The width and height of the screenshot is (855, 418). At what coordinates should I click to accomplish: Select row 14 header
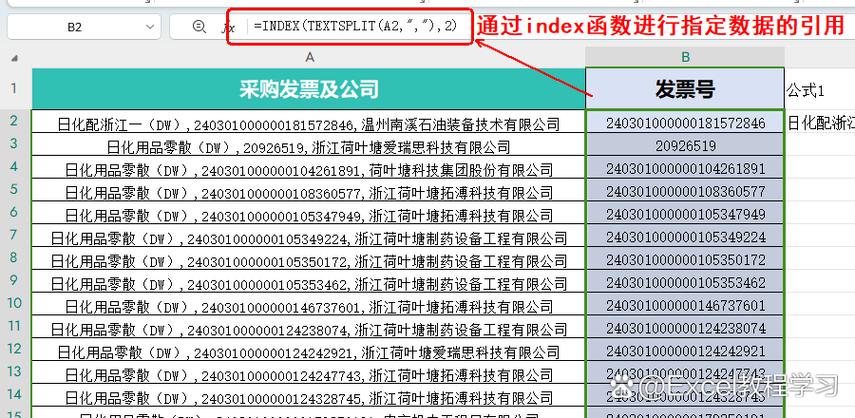pyautogui.click(x=14, y=395)
